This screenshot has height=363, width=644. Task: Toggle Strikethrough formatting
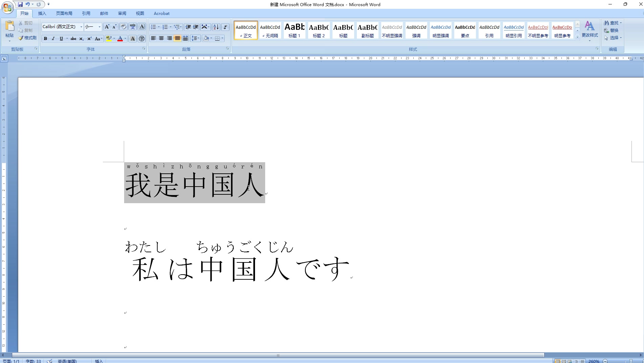[73, 39]
